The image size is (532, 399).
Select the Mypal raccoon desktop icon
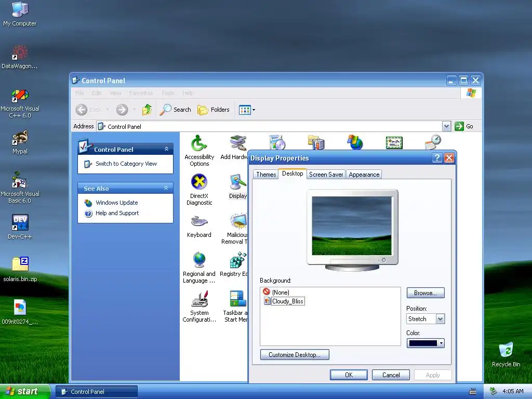[20, 142]
